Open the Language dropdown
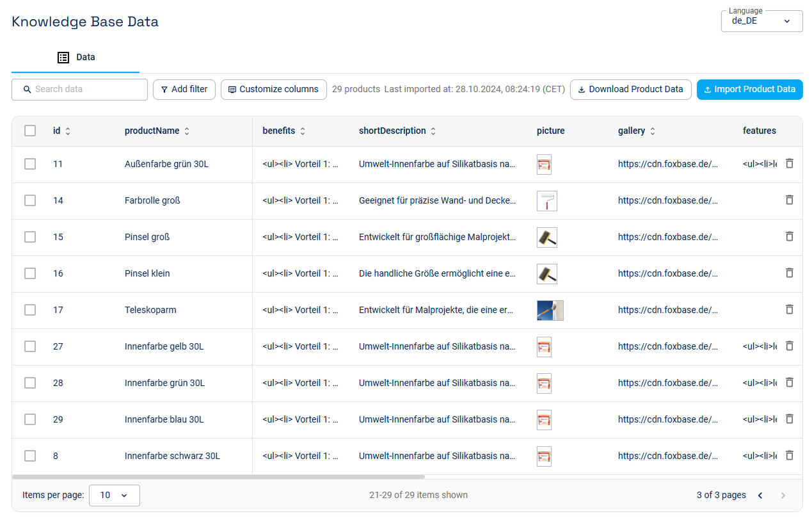Image resolution: width=812 pixels, height=532 pixels. click(x=762, y=21)
